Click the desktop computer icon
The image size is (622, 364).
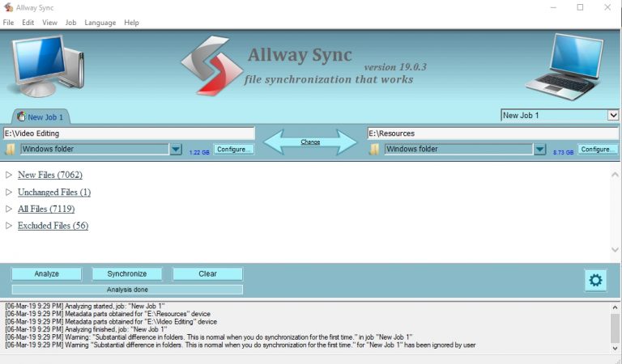(x=47, y=66)
